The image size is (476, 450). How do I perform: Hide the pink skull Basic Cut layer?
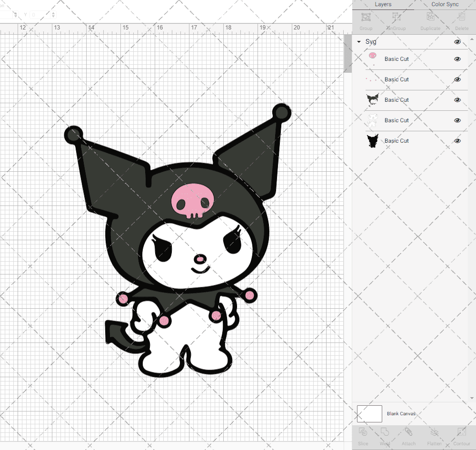coord(457,59)
